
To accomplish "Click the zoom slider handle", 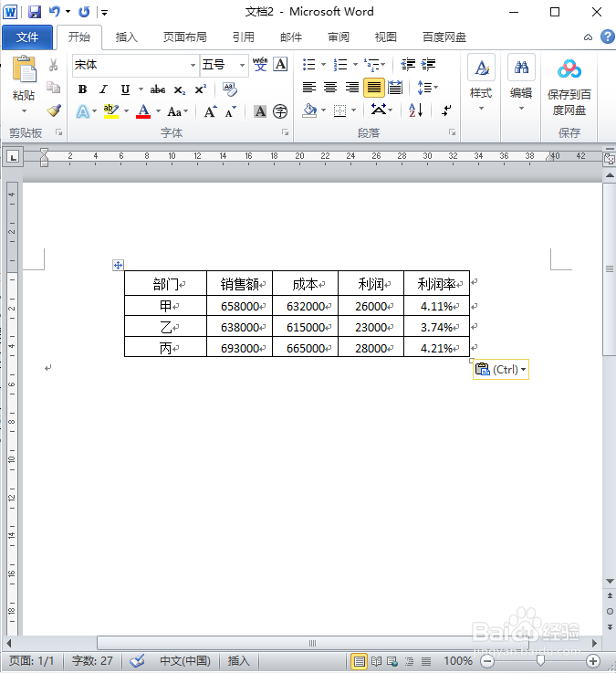I will coord(540,660).
